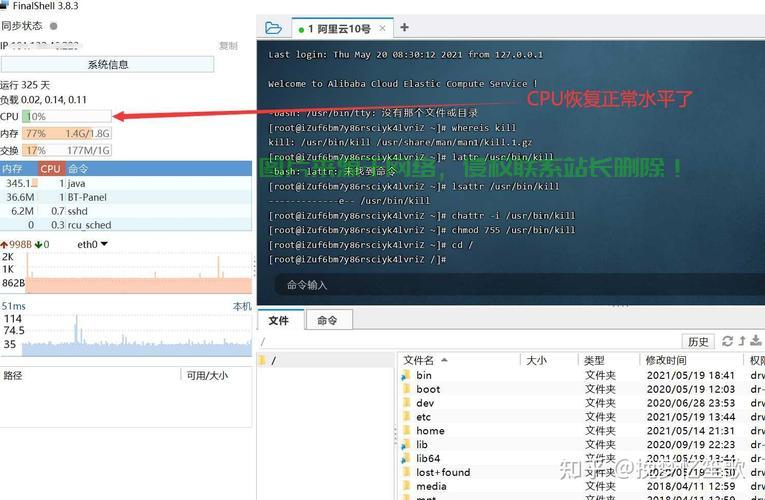765x500 pixels.
Task: Sort files by 类型 column
Action: click(609, 360)
